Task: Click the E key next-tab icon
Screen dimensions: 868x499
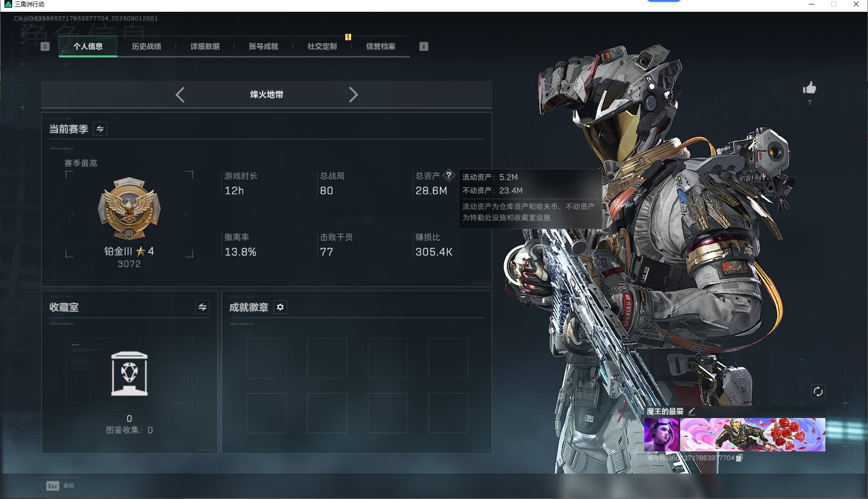Action: pyautogui.click(x=424, y=47)
